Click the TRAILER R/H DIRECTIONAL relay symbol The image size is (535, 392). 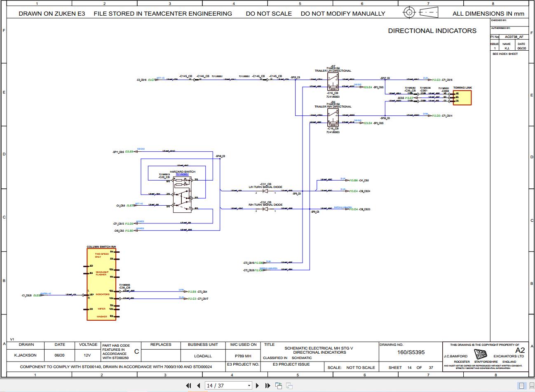333,118
